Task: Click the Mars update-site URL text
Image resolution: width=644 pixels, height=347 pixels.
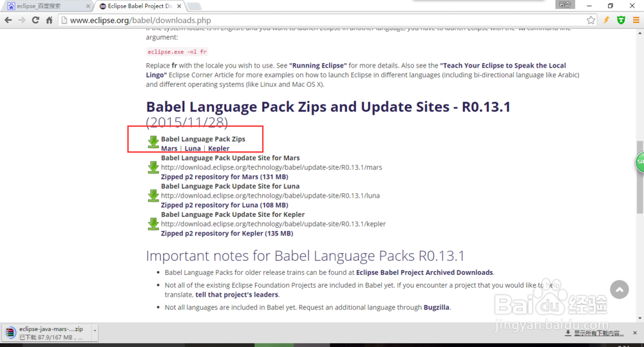Action: [272, 167]
